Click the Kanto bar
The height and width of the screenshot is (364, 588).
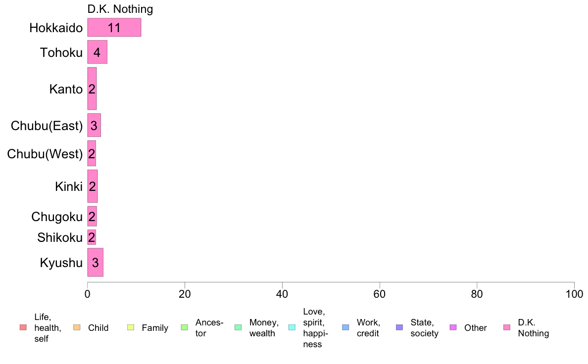point(92,89)
